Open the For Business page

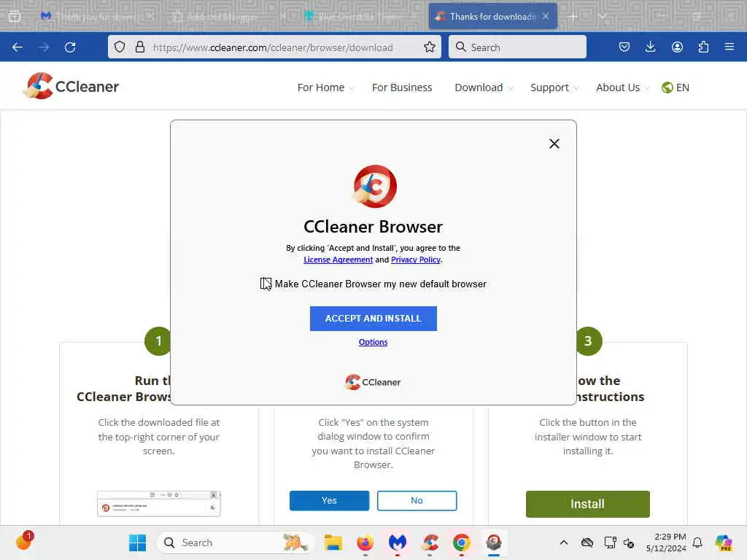402,87
